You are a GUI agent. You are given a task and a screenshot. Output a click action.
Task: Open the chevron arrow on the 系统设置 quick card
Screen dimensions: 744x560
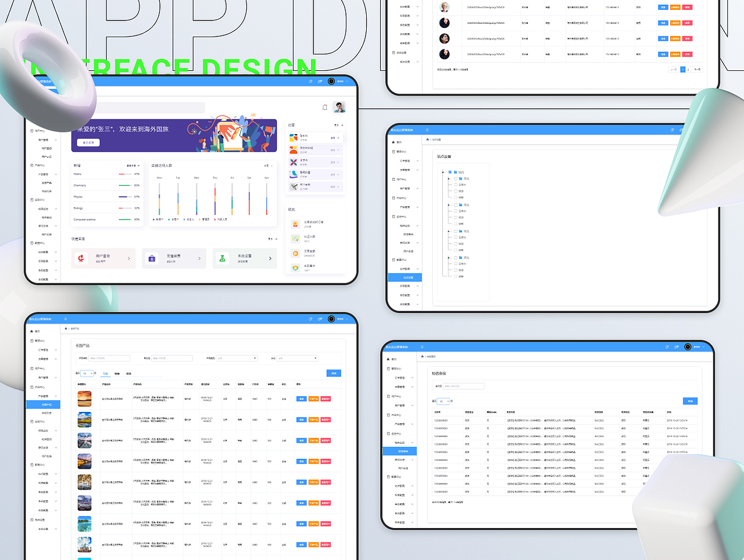point(270,259)
